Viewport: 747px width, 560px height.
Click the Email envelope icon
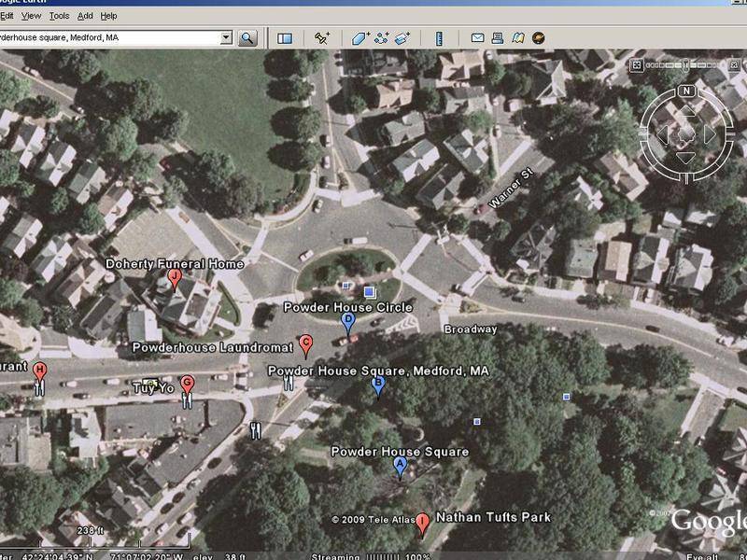coord(477,38)
